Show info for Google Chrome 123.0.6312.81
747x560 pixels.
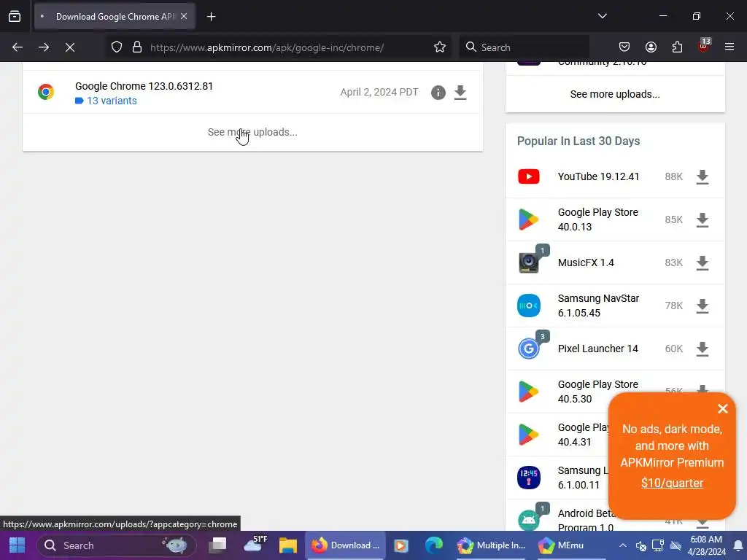(x=438, y=93)
